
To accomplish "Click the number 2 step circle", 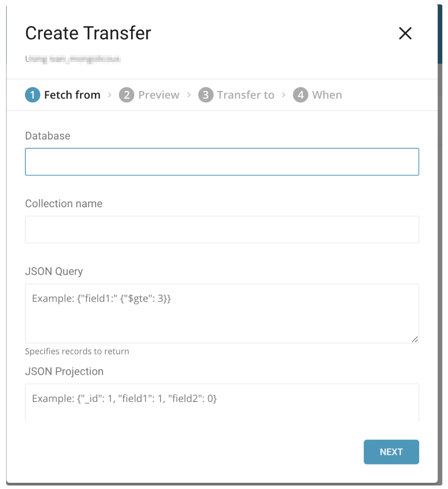I will [x=126, y=95].
